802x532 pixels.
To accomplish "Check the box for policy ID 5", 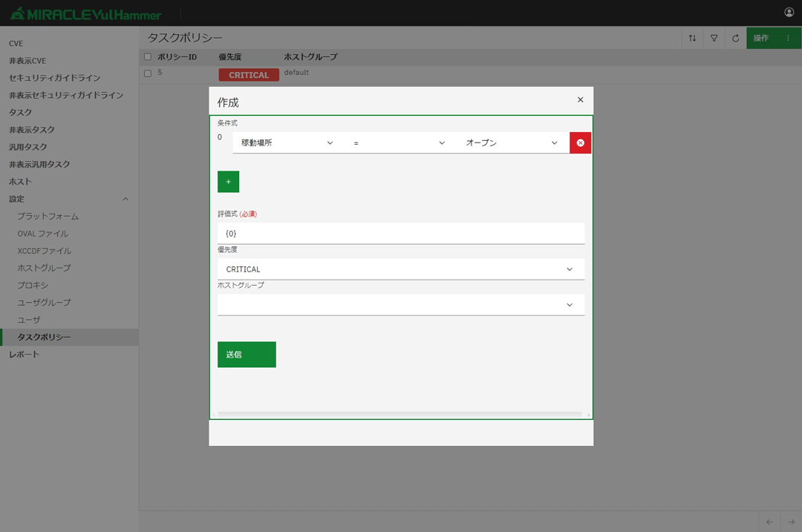I will 148,73.
